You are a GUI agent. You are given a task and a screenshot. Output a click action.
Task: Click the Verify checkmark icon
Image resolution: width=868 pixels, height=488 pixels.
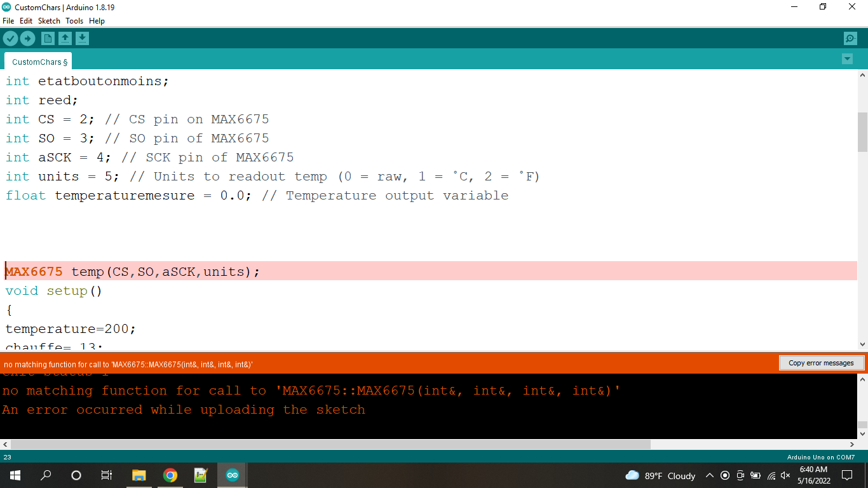point(10,39)
